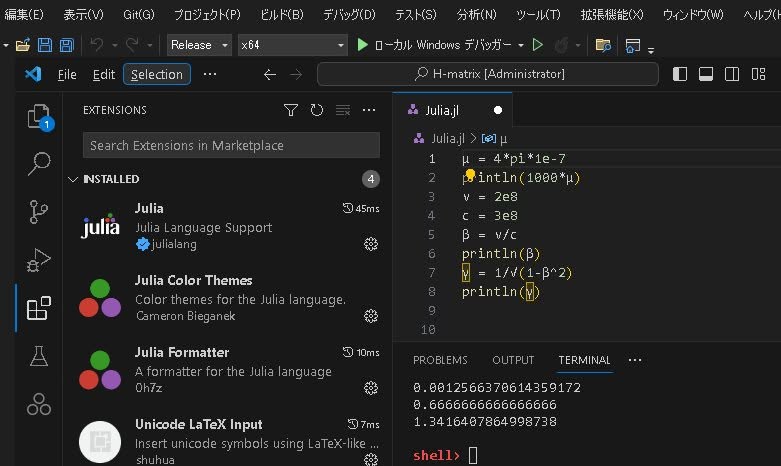Open VS Code File menu
Screen dimensions: 781x466
[67, 74]
